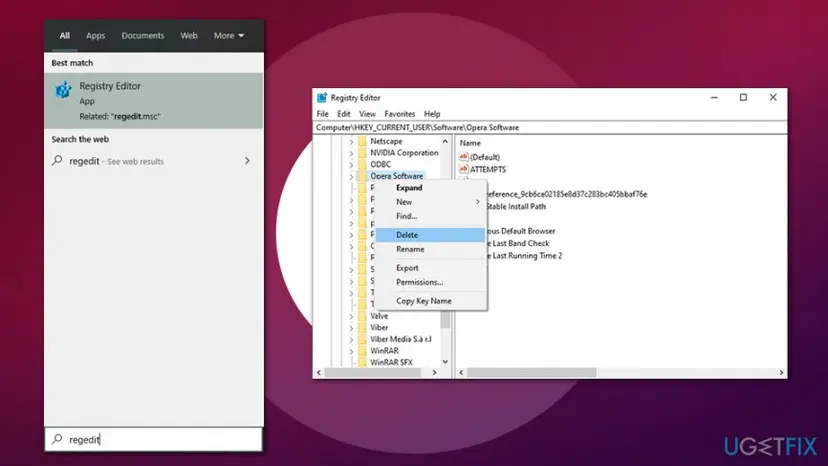Select the Opera Software key

pyautogui.click(x=397, y=176)
